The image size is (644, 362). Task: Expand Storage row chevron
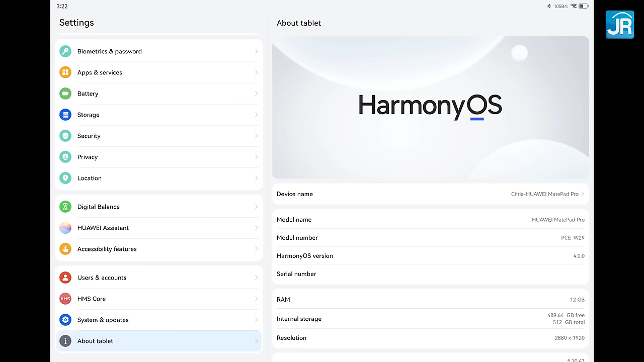point(256,115)
